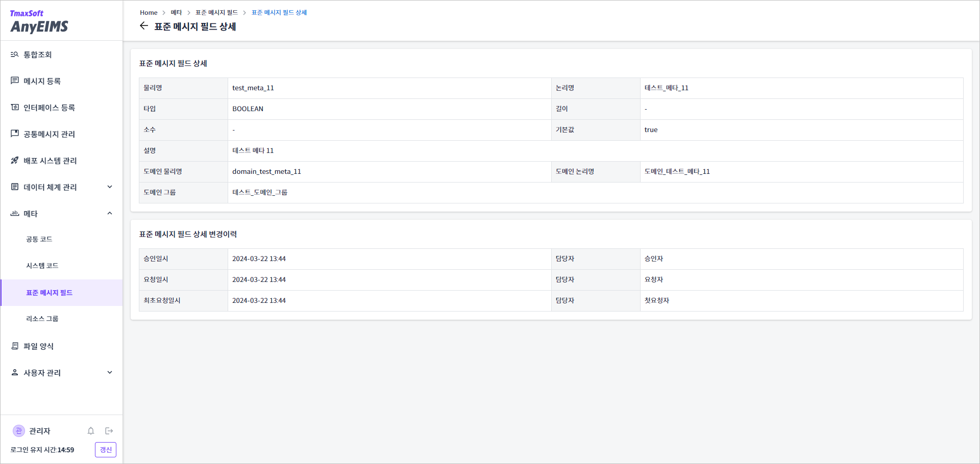Click the 공통메시지 관리 icon
Image resolution: width=980 pixels, height=464 pixels.
pyautogui.click(x=15, y=134)
